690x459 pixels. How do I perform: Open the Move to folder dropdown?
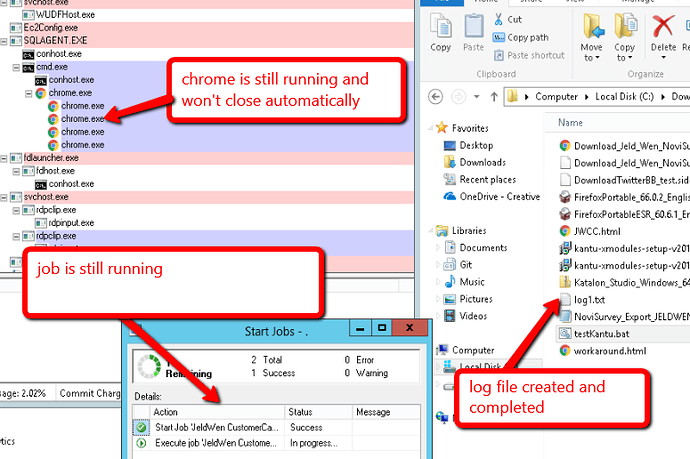pyautogui.click(x=592, y=37)
